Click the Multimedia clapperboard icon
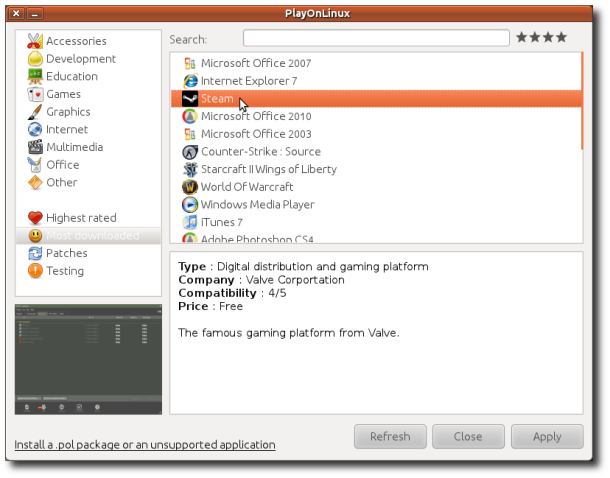The width and height of the screenshot is (610, 478). point(35,147)
